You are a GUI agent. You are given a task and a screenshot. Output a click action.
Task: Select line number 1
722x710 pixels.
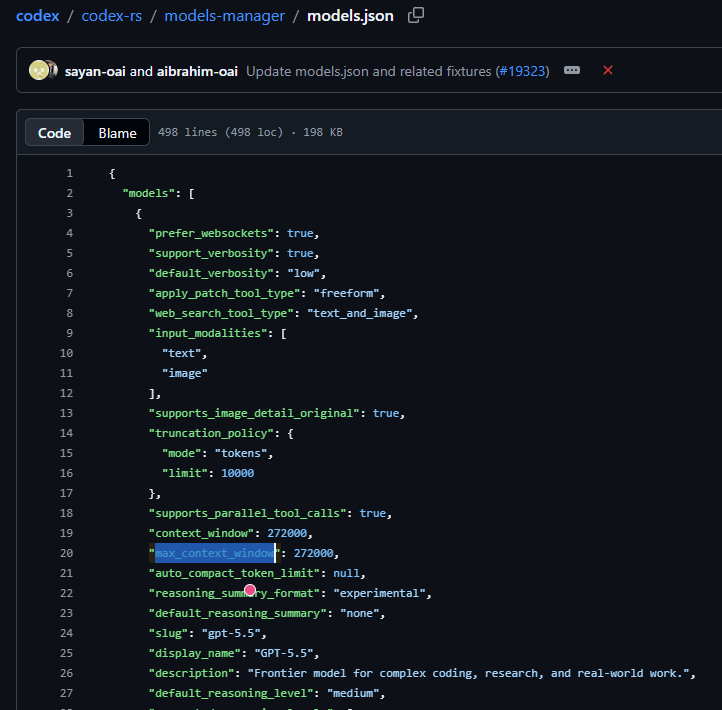coord(70,173)
